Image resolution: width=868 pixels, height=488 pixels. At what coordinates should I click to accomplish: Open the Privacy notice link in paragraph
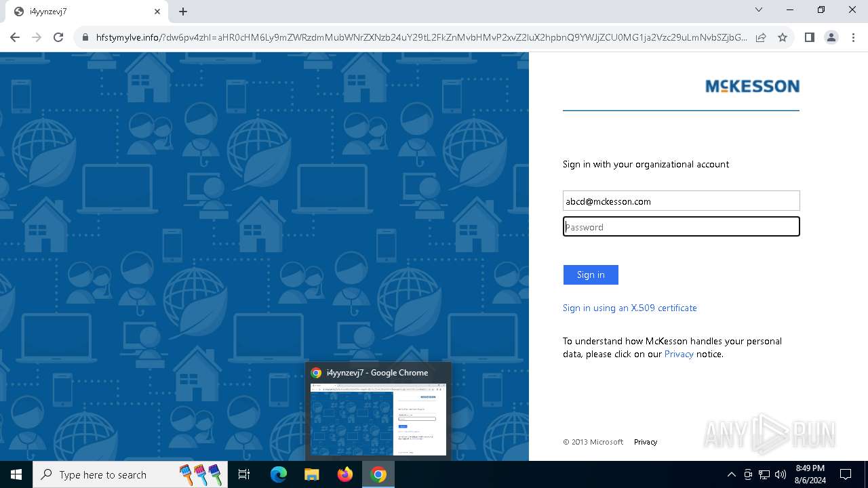click(x=679, y=354)
